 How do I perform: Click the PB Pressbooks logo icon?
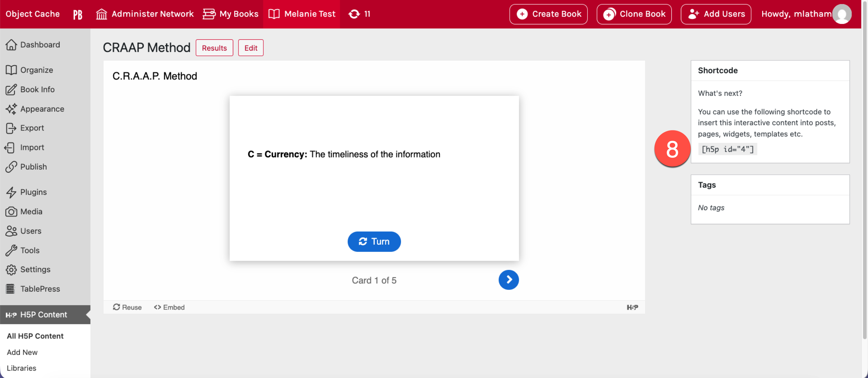(77, 14)
